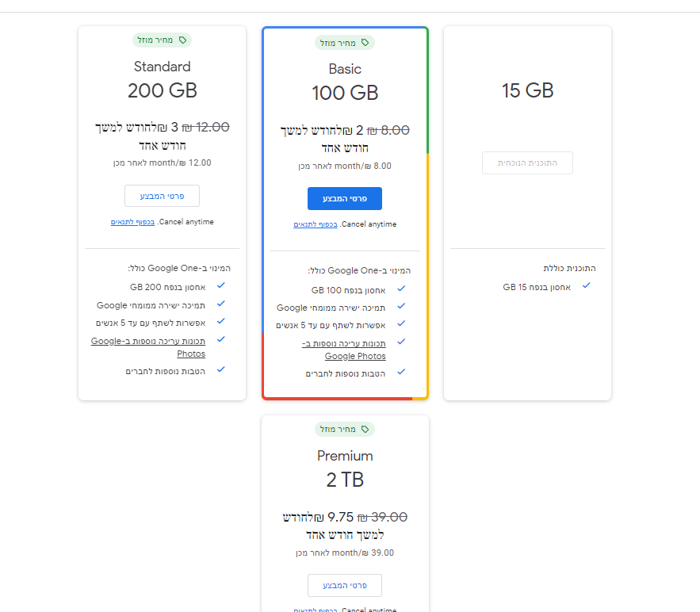Click the checkmark beside Standard's 200 GB storage
This screenshot has height=612, width=700.
[221, 285]
